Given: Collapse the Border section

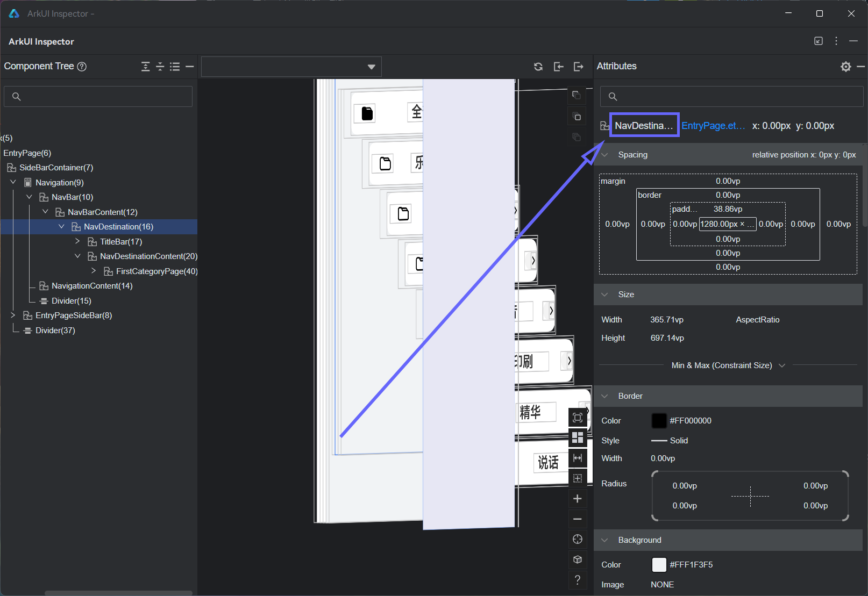Looking at the screenshot, I should click(x=605, y=396).
